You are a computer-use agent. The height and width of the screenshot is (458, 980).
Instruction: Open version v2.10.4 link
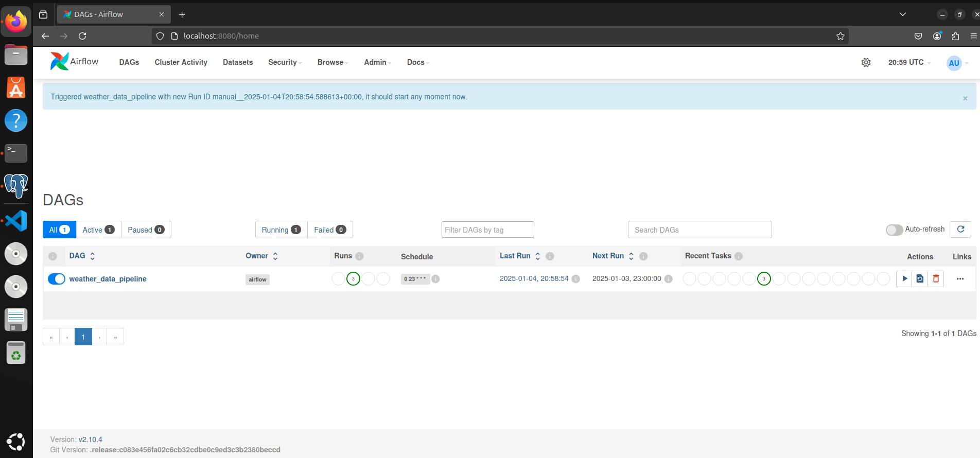point(91,439)
